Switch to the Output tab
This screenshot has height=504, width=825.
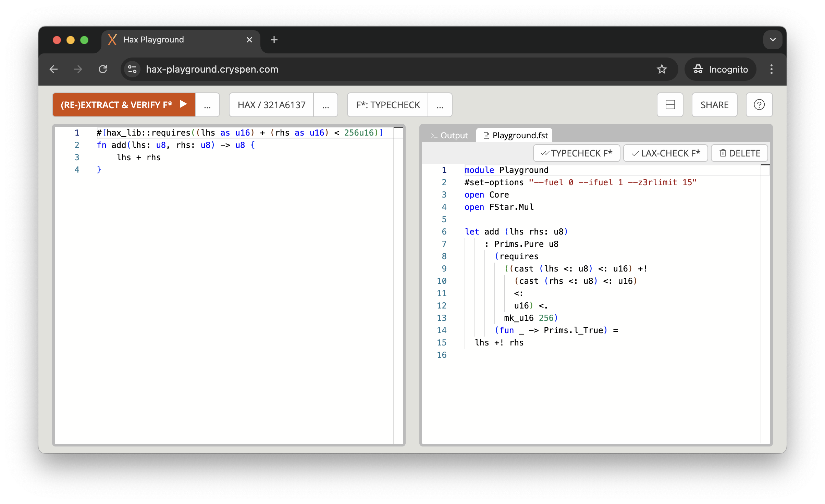(x=449, y=136)
